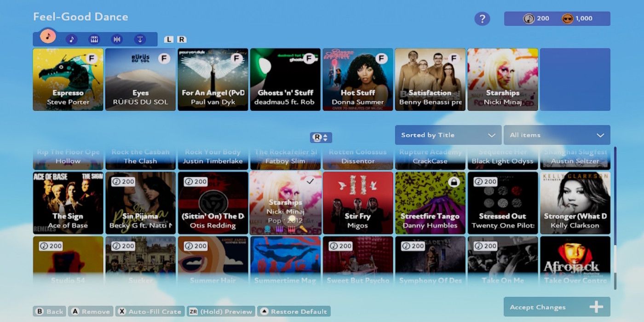Click the L shoulder button icon
Image resolution: width=644 pixels, height=322 pixels.
pyautogui.click(x=169, y=40)
